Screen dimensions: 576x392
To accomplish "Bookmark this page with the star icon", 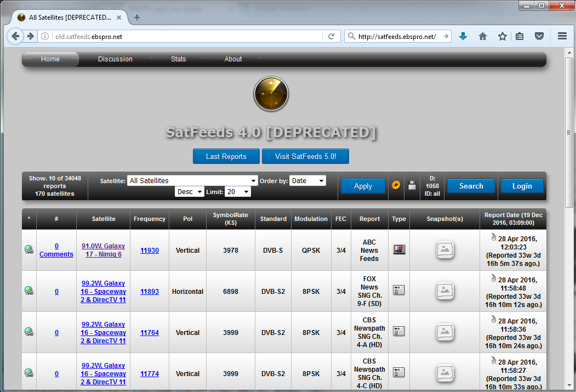I will (502, 36).
